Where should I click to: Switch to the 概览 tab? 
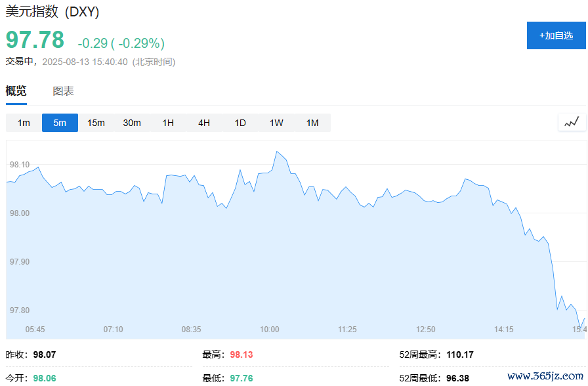(x=16, y=91)
